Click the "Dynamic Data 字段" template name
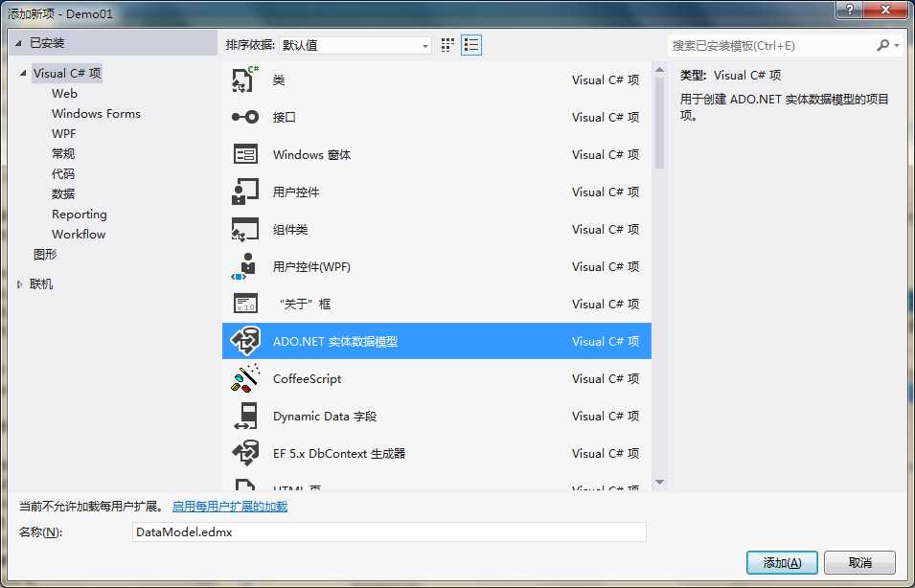This screenshot has height=588, width=915. tap(325, 417)
